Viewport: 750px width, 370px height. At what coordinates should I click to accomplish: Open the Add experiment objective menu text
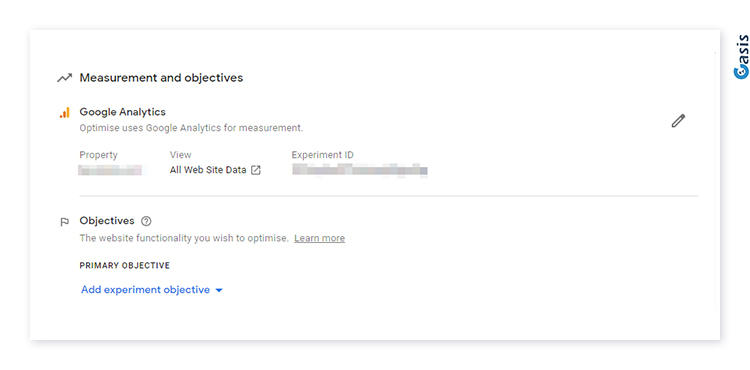[145, 290]
